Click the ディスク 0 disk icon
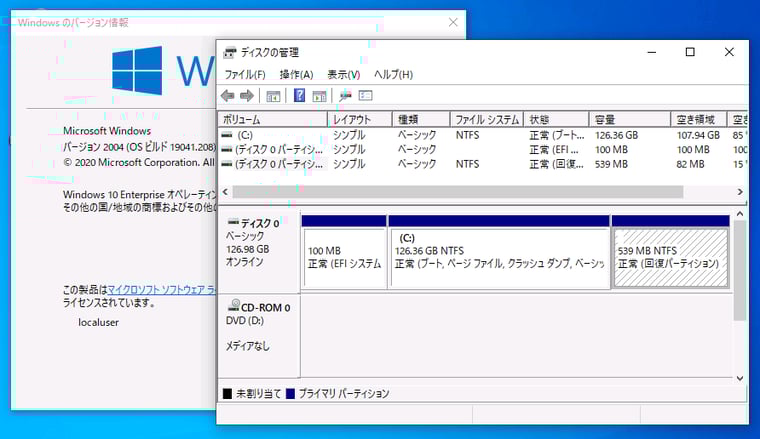Viewport: 760px width, 439px height. point(234,222)
